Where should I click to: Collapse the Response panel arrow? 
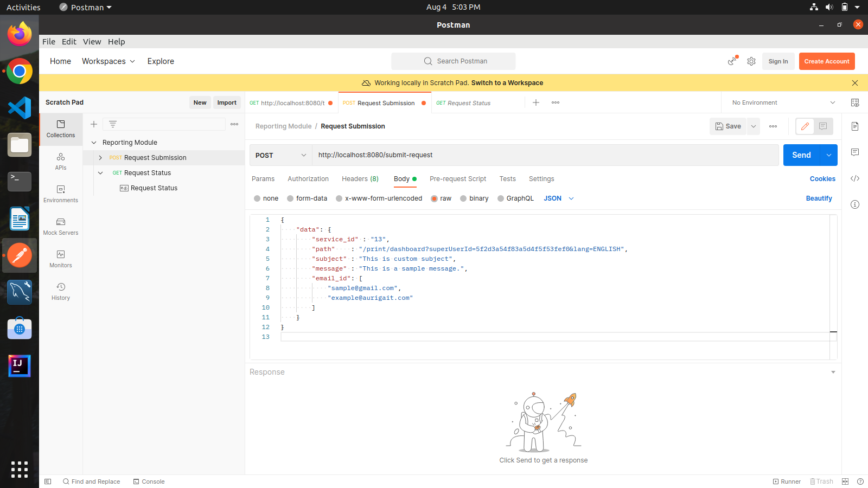pos(833,372)
